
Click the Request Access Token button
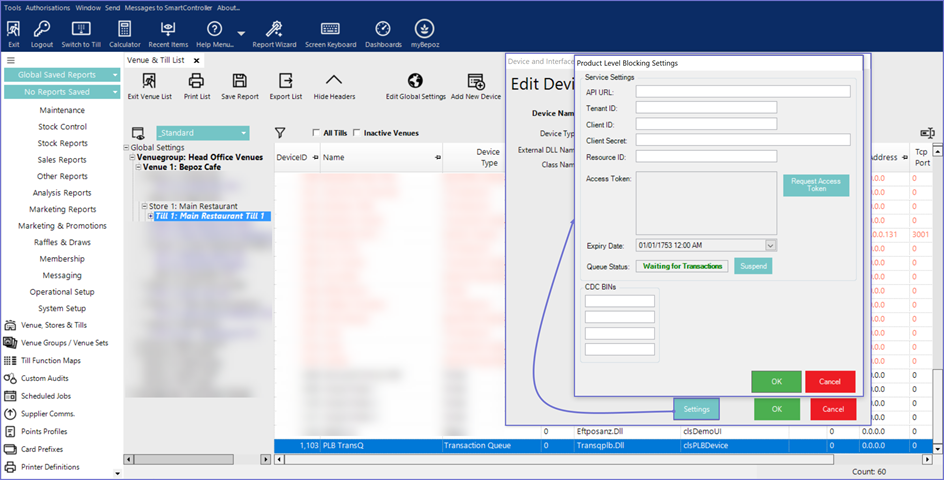[x=815, y=184]
